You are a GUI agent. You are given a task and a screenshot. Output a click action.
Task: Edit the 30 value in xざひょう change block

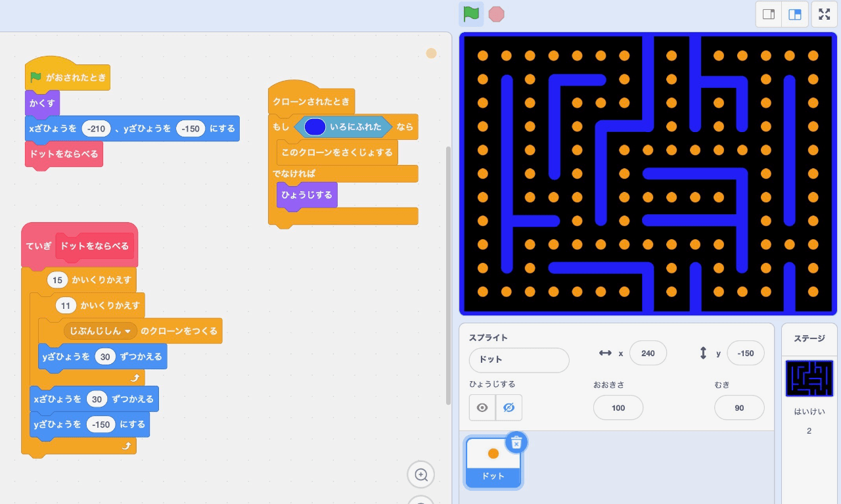pyautogui.click(x=97, y=399)
